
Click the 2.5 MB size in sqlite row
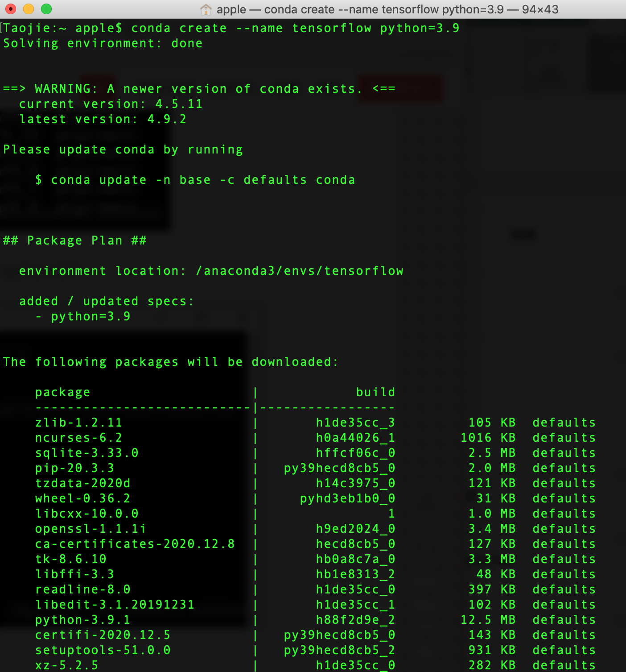[492, 453]
